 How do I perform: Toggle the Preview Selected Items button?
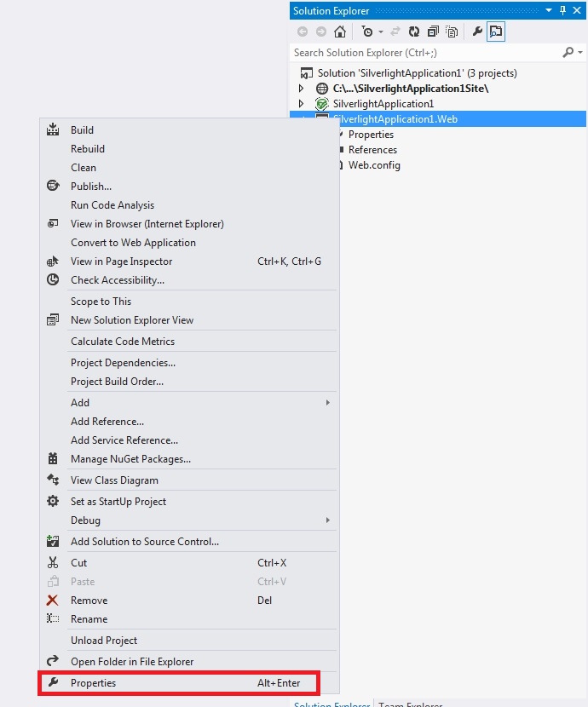pos(496,32)
